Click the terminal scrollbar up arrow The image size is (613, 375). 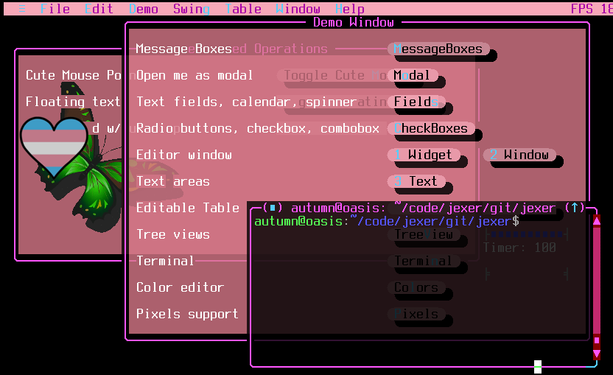[x=597, y=221]
